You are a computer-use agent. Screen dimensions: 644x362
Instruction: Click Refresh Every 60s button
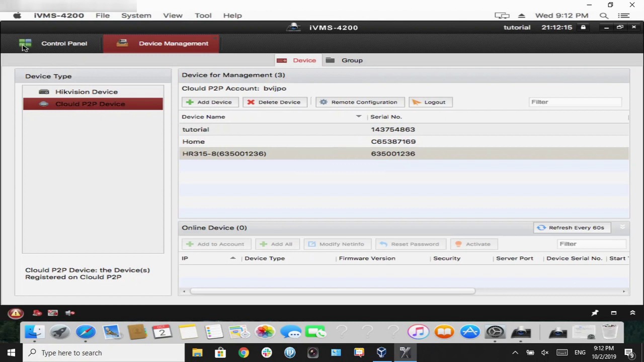(x=572, y=228)
